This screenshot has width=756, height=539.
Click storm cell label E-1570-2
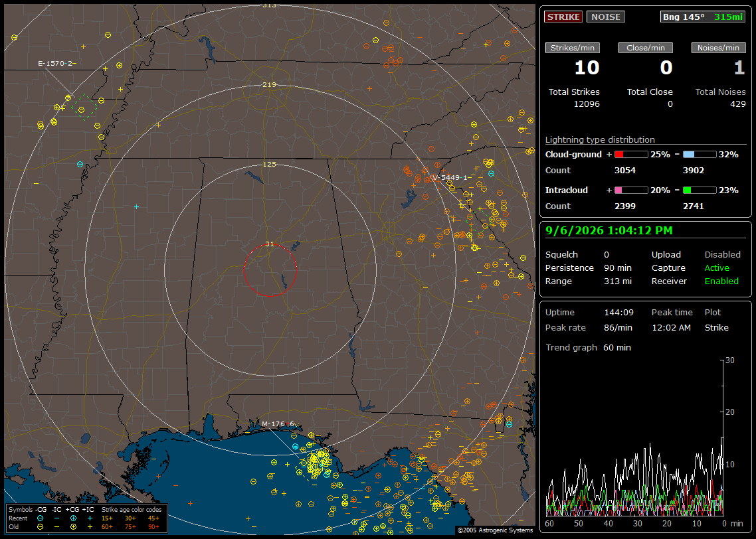(x=55, y=64)
